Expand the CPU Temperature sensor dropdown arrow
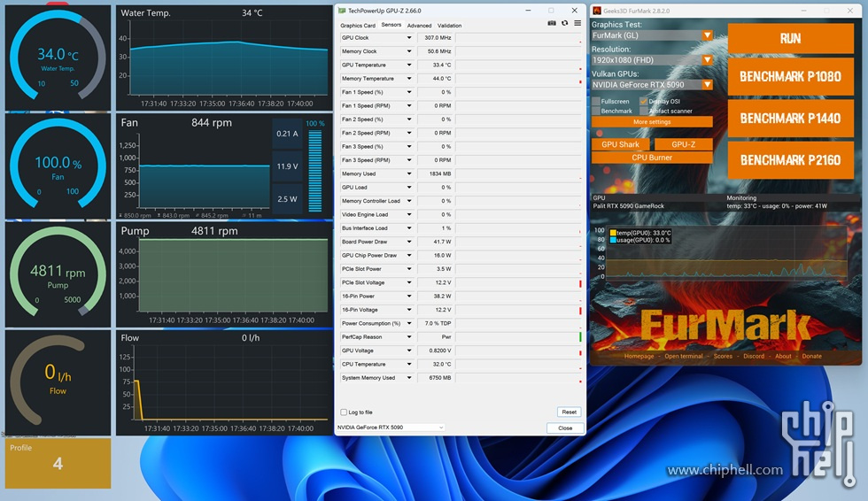Screen dimensions: 868x501 pyautogui.click(x=409, y=364)
